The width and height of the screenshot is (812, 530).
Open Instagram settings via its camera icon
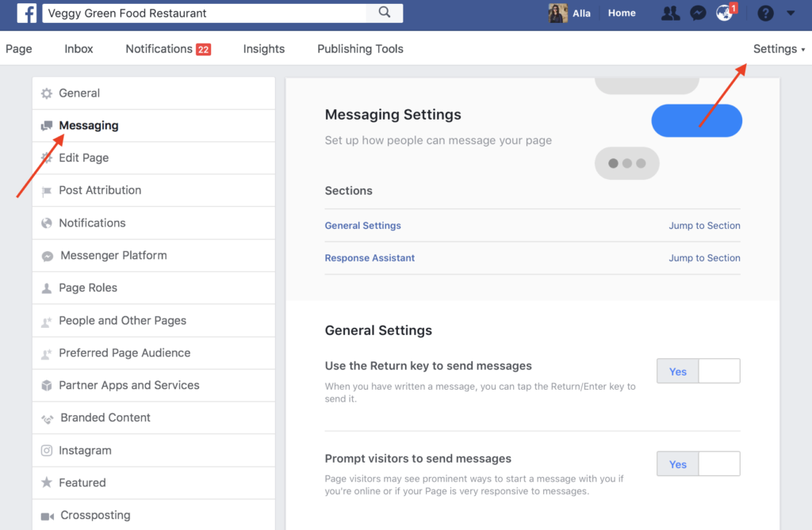pos(46,450)
